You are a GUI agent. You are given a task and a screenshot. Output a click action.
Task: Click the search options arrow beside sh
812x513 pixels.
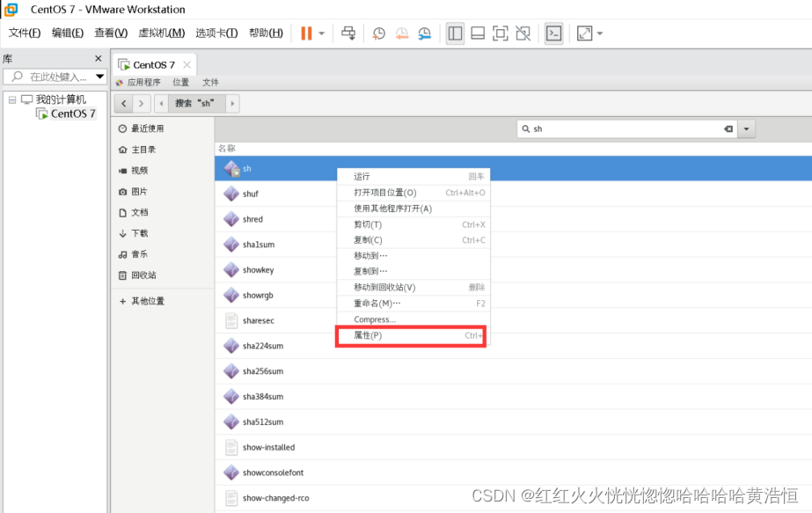[746, 128]
